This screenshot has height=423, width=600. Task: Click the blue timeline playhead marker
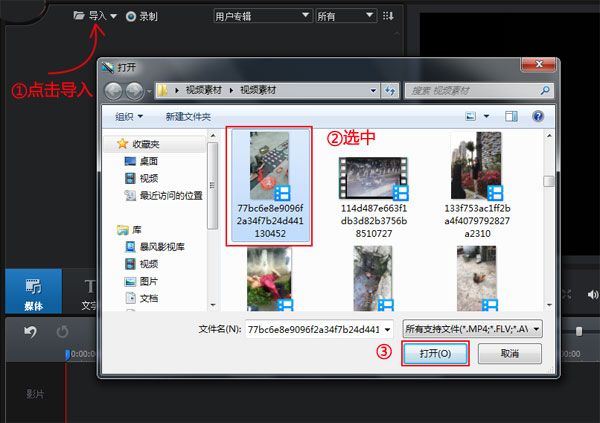pos(67,354)
